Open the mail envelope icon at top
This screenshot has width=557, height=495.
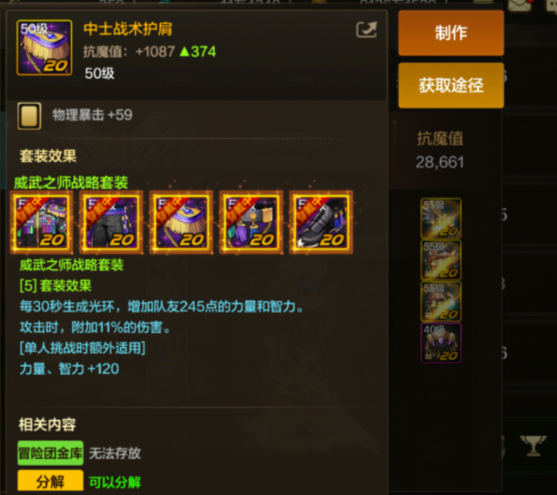coord(520,5)
